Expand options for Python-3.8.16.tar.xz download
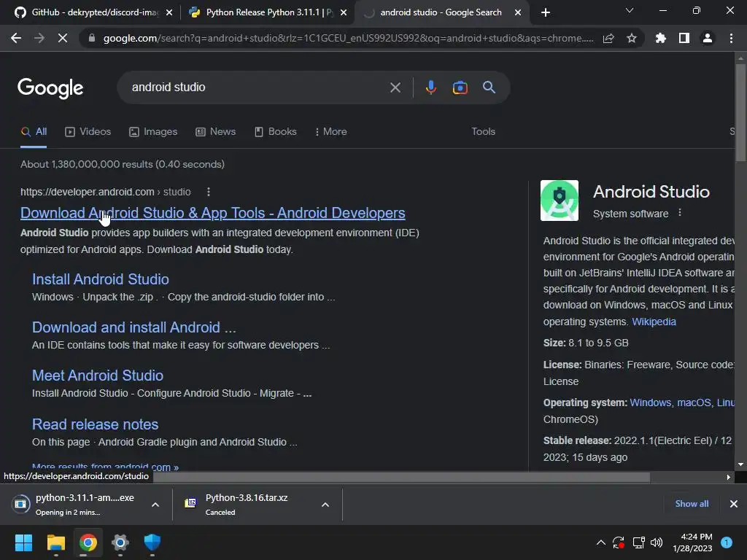Image resolution: width=747 pixels, height=560 pixels. point(325,505)
